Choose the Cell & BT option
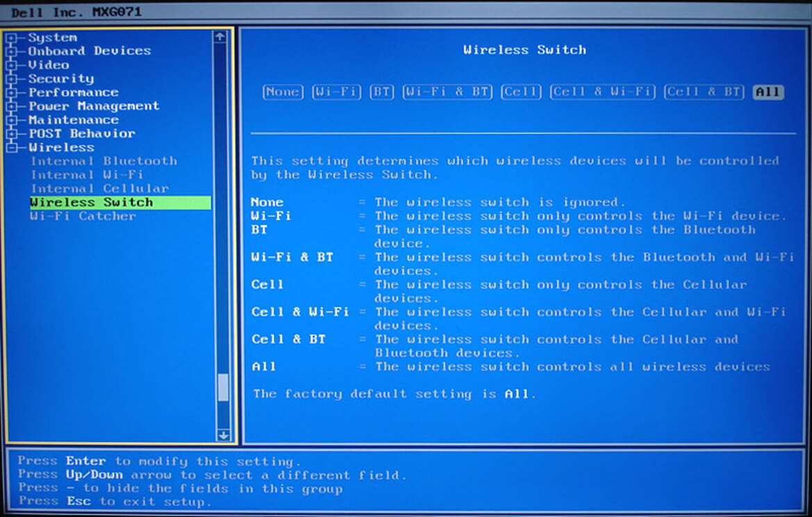 pyautogui.click(x=704, y=92)
